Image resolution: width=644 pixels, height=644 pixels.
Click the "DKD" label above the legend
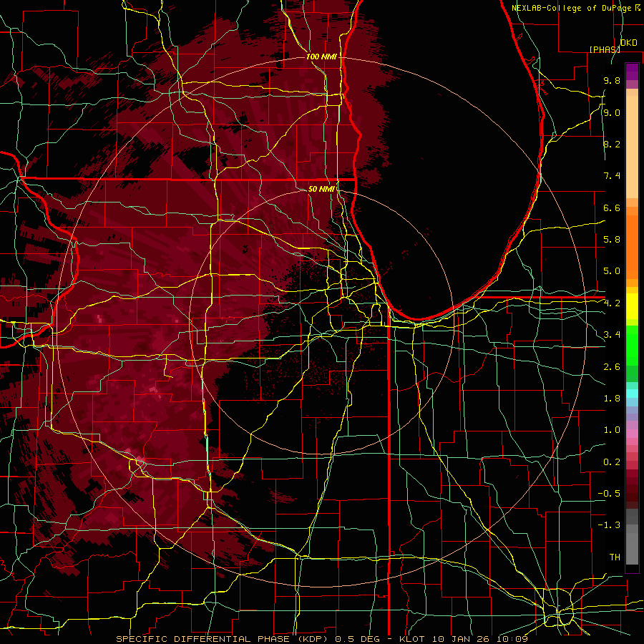click(628, 43)
